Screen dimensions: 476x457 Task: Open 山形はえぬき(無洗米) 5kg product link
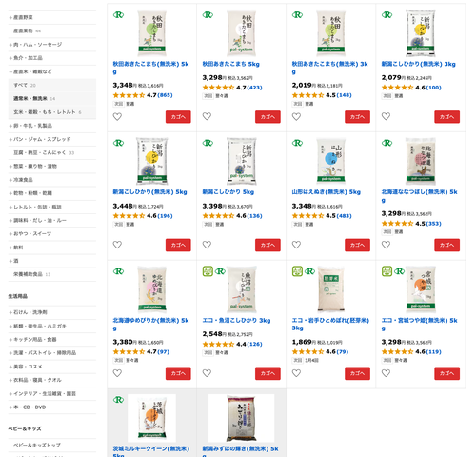coord(327,192)
